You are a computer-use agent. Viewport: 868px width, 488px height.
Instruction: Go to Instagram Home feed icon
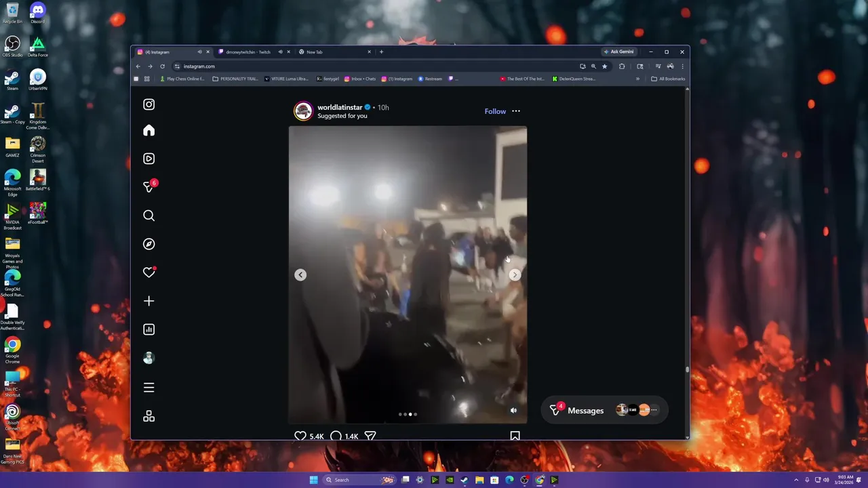click(149, 130)
